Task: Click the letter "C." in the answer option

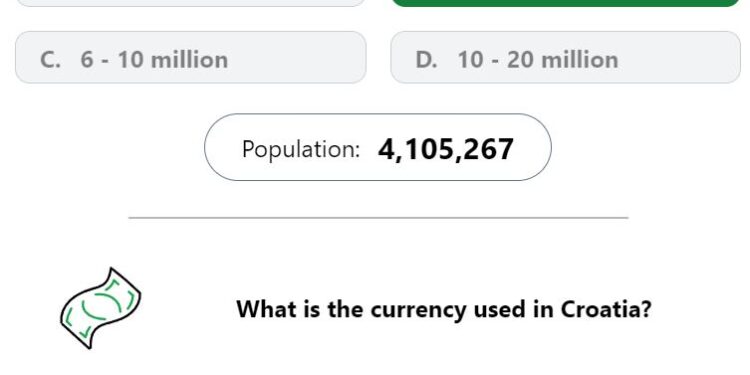Action: tap(51, 60)
